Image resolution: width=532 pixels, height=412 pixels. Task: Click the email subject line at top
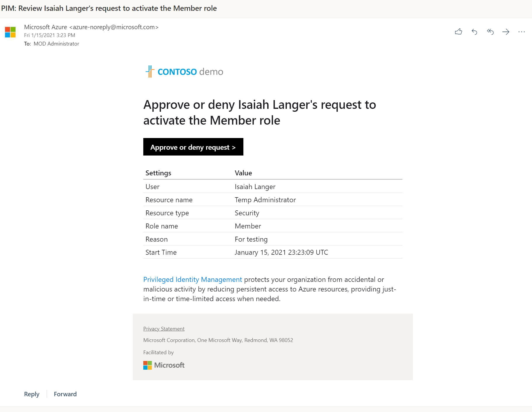pyautogui.click(x=109, y=8)
